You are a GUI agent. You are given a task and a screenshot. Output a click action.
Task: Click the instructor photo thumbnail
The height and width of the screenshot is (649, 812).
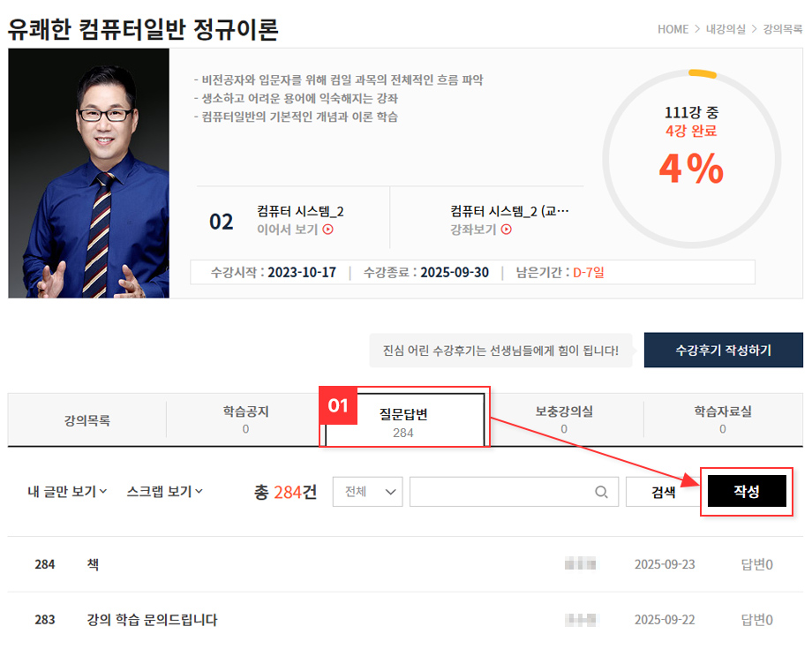click(x=88, y=173)
